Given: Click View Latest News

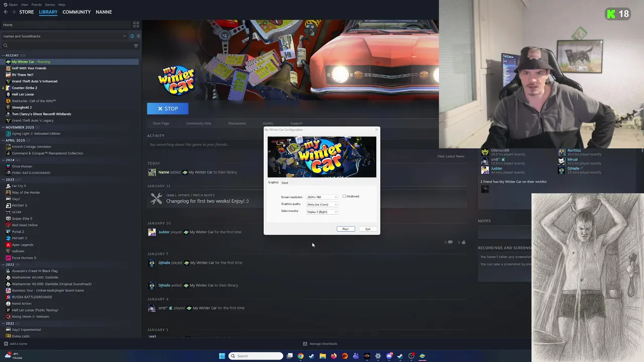Looking at the screenshot, I should (451, 156).
